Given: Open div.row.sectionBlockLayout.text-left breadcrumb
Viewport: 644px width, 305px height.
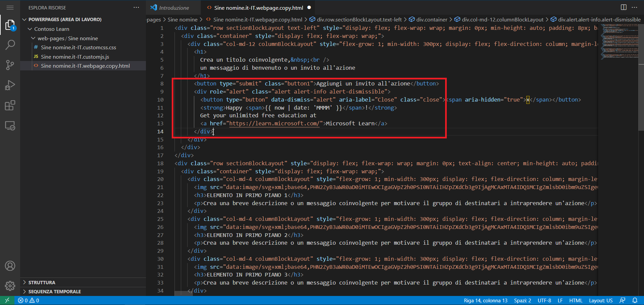Looking at the screenshot, I should pyautogui.click(x=359, y=20).
